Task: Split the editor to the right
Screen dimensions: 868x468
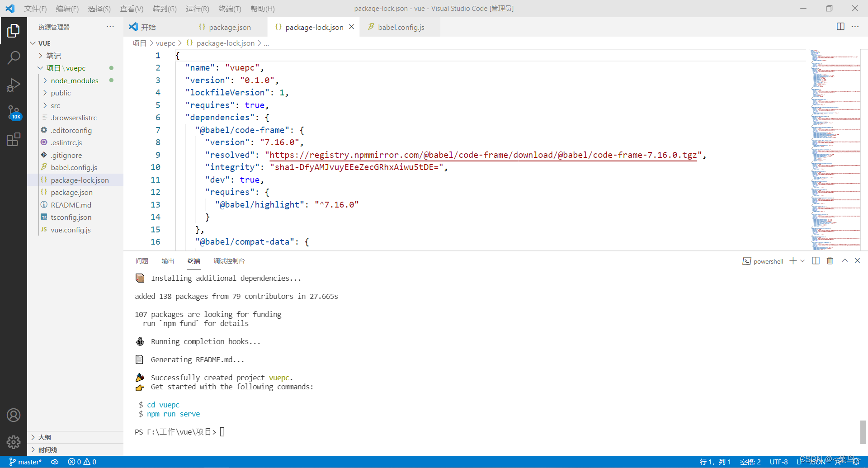Action: tap(840, 27)
